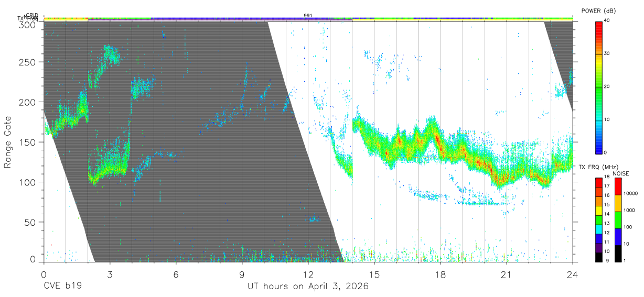Click hour 0 on the UT hours axis

click(44, 274)
